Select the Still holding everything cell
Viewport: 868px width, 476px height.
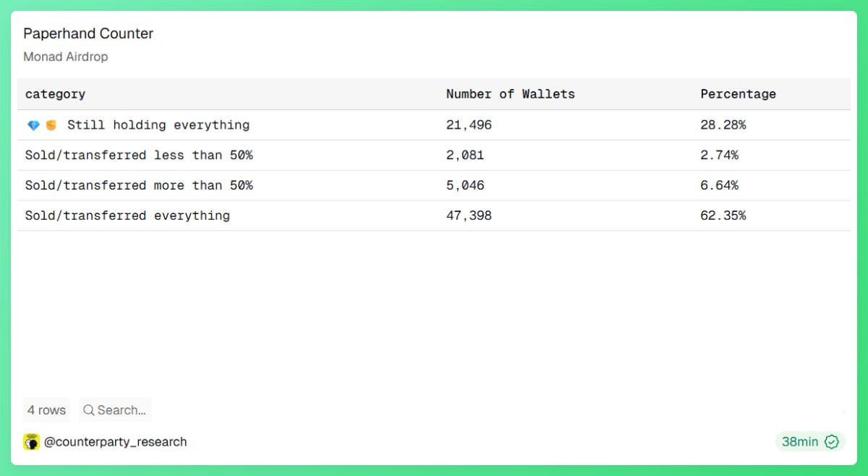[x=158, y=125]
